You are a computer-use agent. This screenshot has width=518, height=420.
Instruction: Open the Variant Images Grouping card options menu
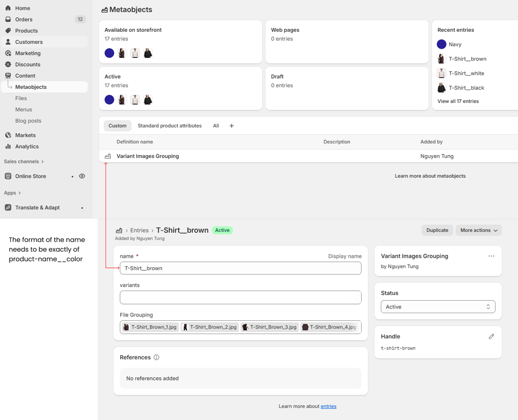pyautogui.click(x=491, y=256)
